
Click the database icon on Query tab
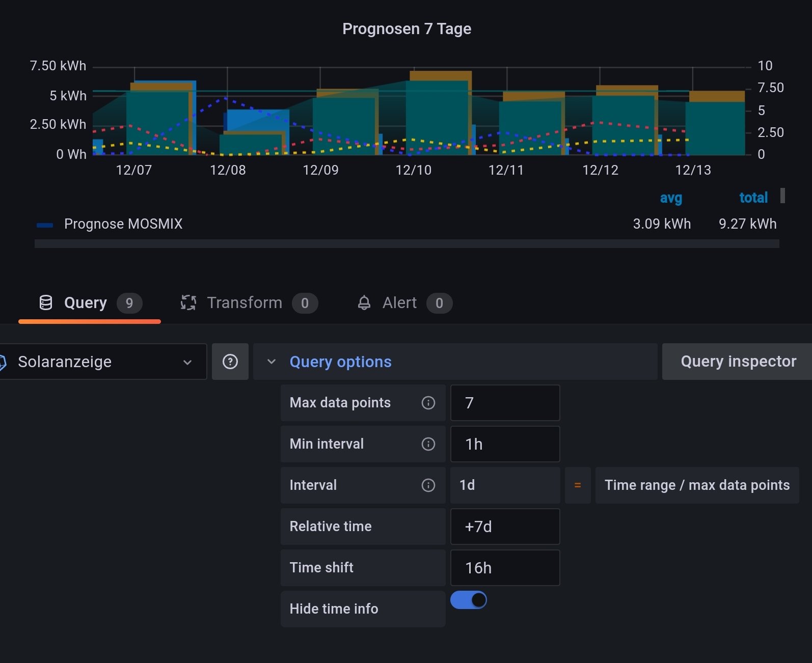pyautogui.click(x=46, y=302)
